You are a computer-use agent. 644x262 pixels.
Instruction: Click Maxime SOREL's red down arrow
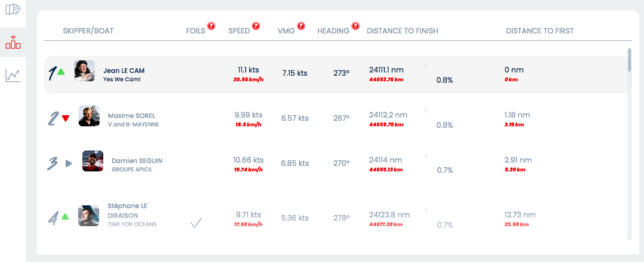(x=66, y=118)
